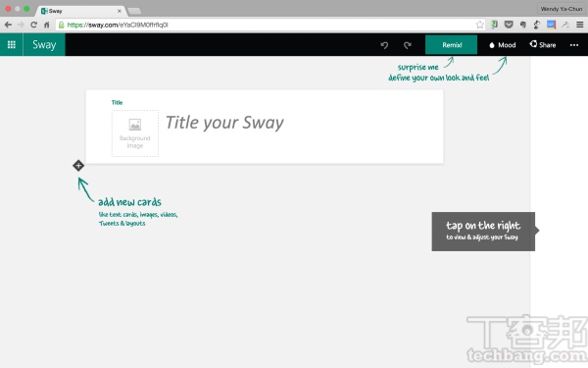Open the more options ellipsis menu
Screen dimensions: 588x368
click(574, 45)
